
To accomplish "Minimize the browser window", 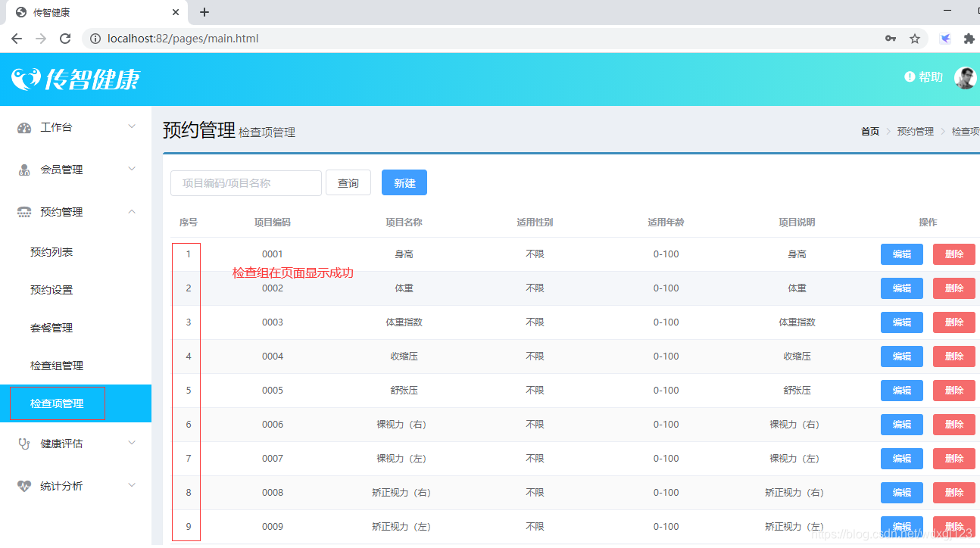I will click(x=947, y=10).
